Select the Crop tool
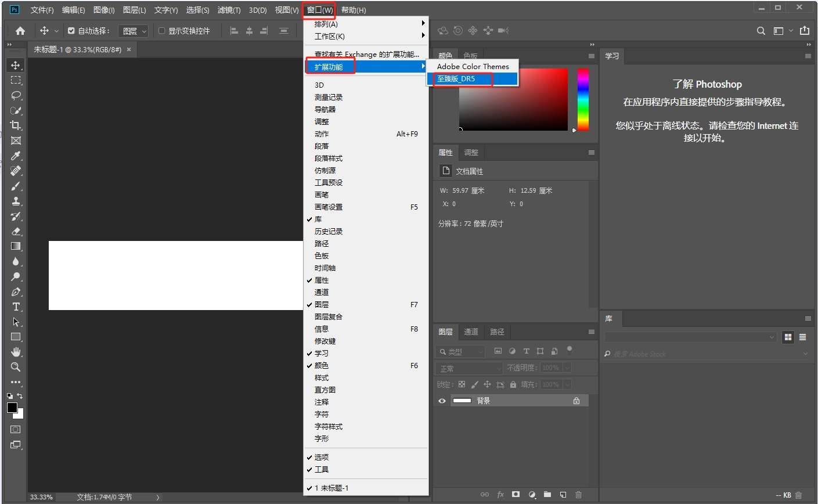The width and height of the screenshot is (818, 504). (x=16, y=125)
